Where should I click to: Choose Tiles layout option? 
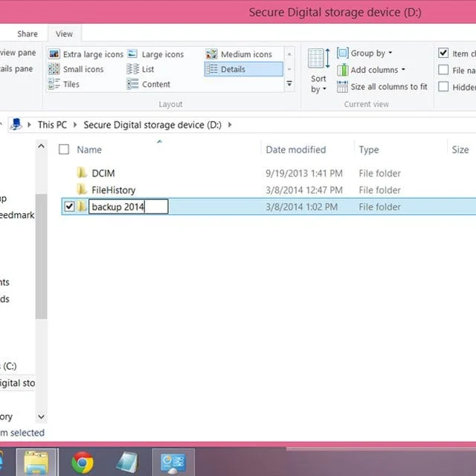click(64, 84)
